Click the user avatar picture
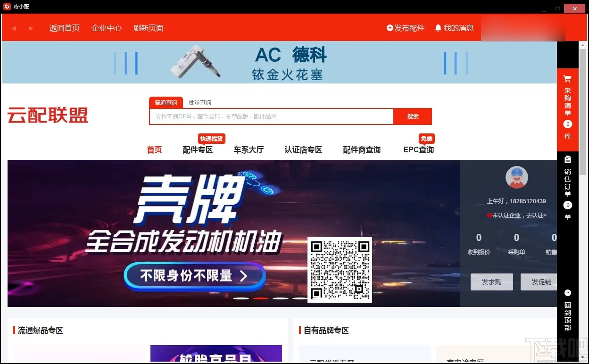The height and width of the screenshot is (364, 589). (x=516, y=177)
